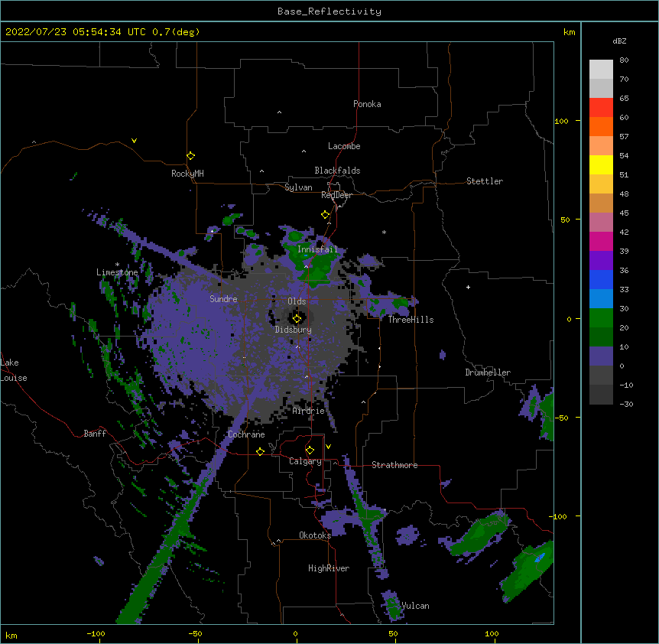Click the white asterisk above Limestone label
659x644 pixels.
[x=117, y=265]
